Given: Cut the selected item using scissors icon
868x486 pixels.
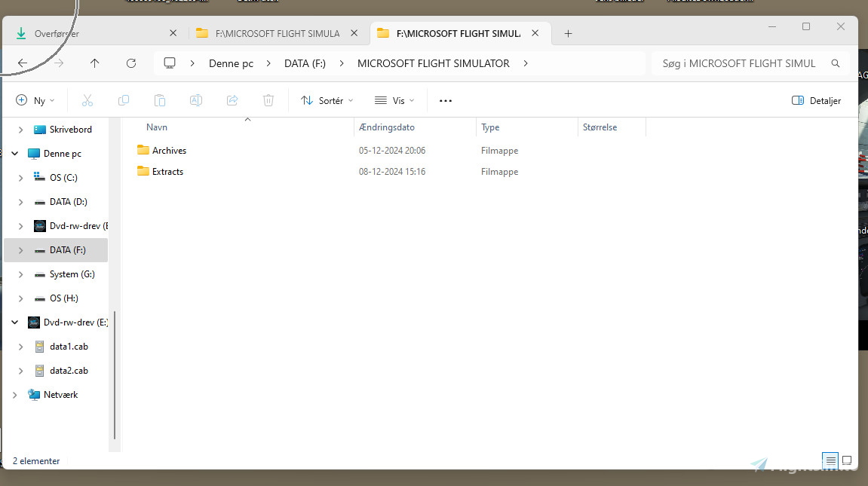Looking at the screenshot, I should 87,100.
